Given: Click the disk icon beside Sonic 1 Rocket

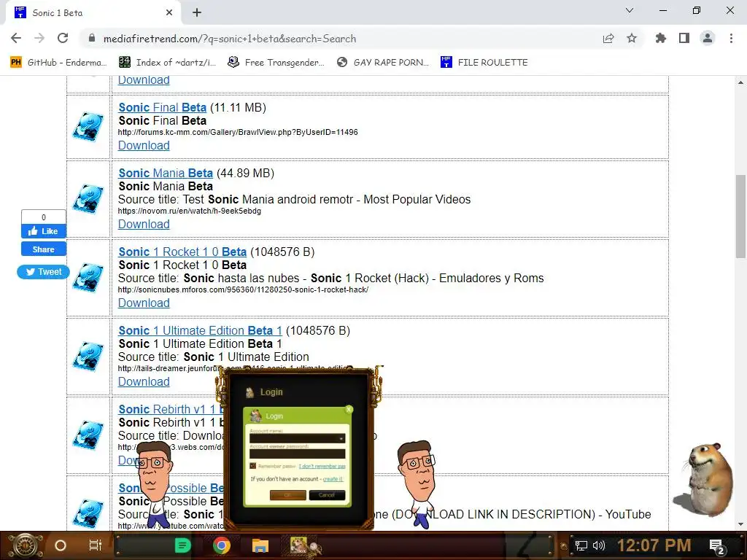Looking at the screenshot, I should coord(88,278).
